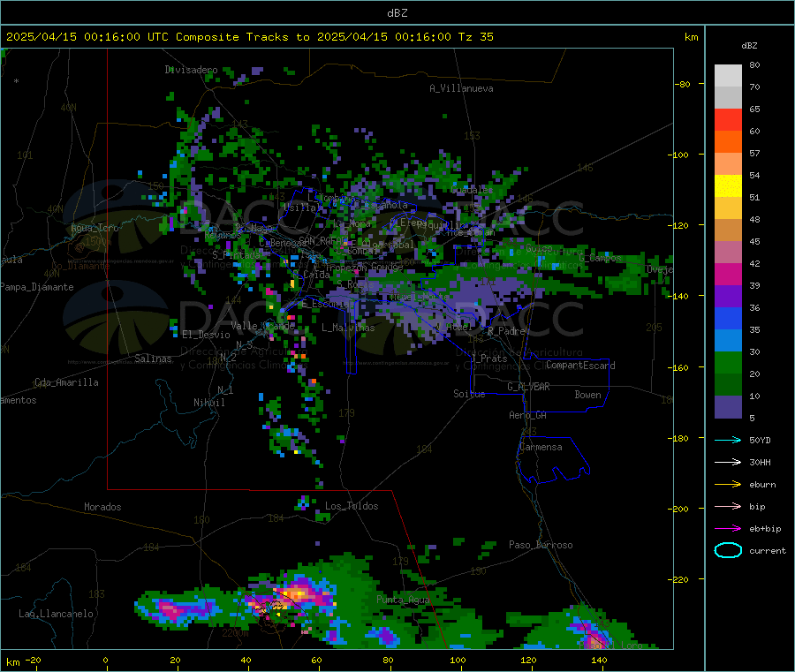Viewport: 795px width, 672px height.
Task: Select the yellow 51-54 dBZ swatch
Action: [x=728, y=186]
